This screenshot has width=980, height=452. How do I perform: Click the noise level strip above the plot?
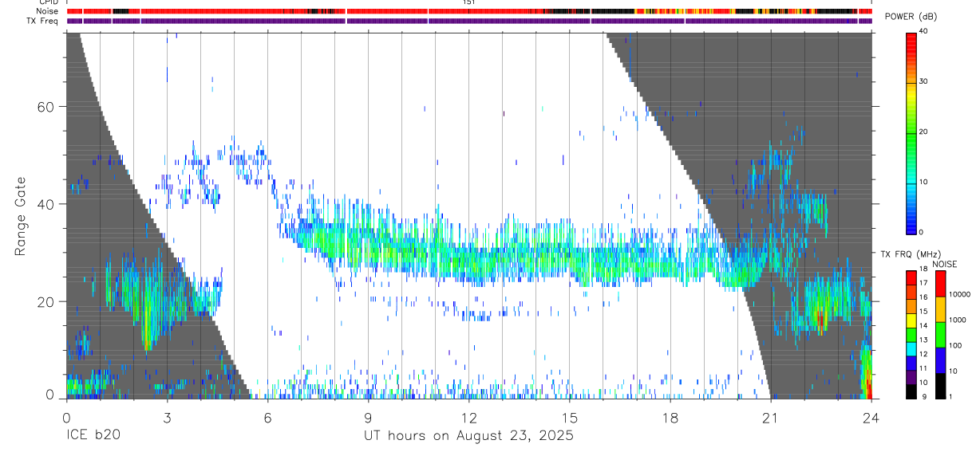click(x=469, y=11)
